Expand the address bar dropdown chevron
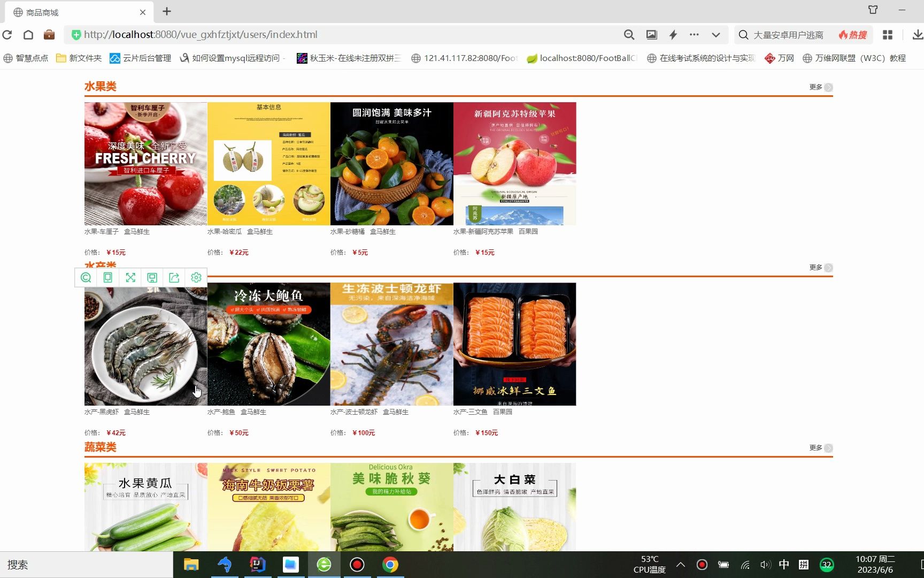This screenshot has height=578, width=924. tap(716, 35)
